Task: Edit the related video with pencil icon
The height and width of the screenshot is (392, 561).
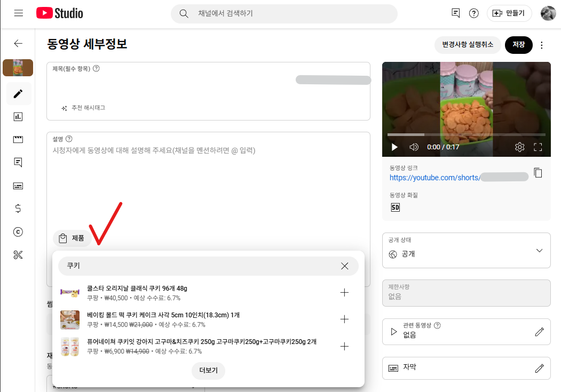Action: [539, 332]
